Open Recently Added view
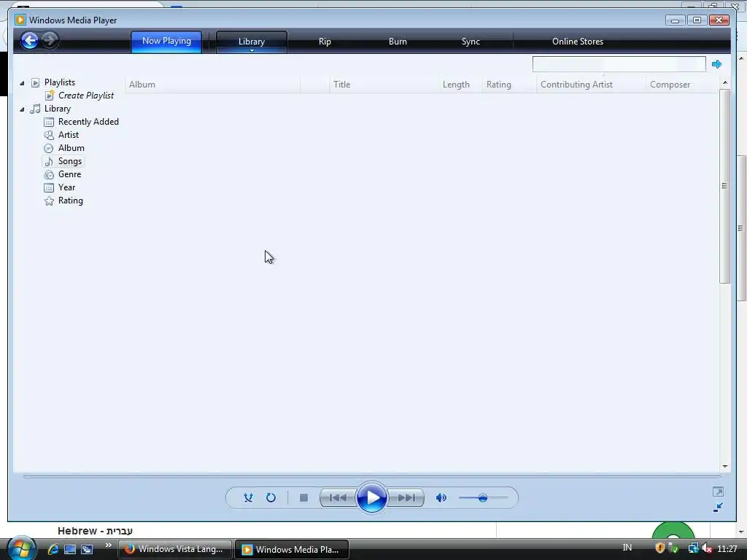This screenshot has width=747, height=560. click(x=88, y=122)
